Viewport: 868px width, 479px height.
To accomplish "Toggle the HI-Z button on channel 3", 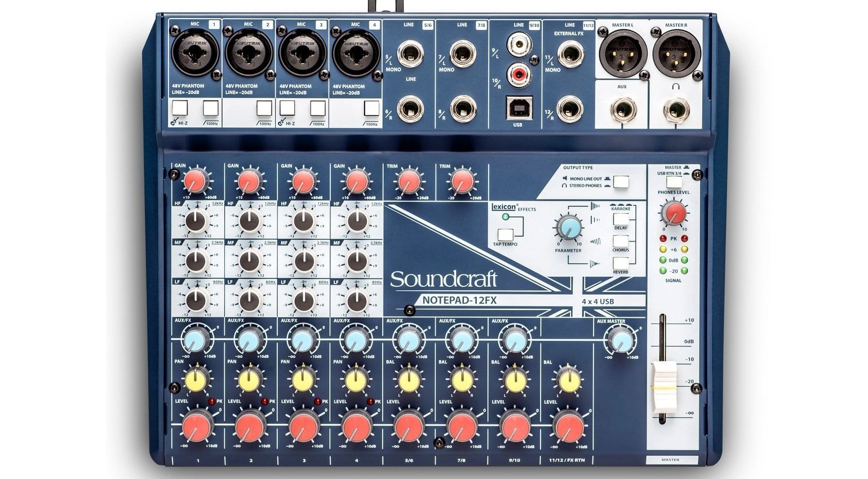I will tap(287, 108).
